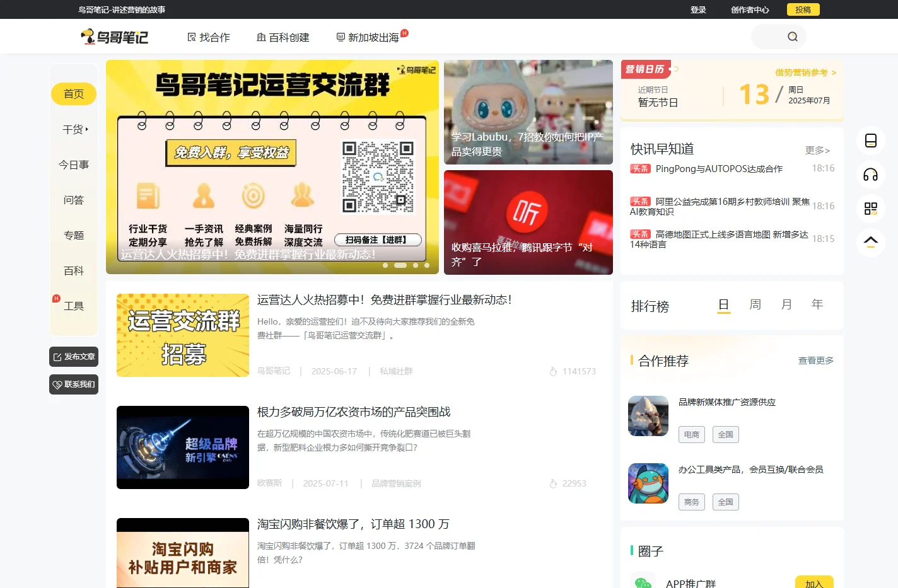Open news PingPong与AUTOPOS达成合作
Image resolution: width=898 pixels, height=588 pixels.
click(719, 169)
